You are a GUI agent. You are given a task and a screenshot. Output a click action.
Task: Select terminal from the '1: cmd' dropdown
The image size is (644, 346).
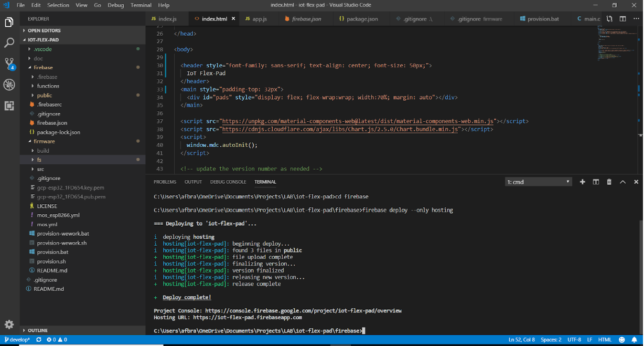tap(539, 182)
